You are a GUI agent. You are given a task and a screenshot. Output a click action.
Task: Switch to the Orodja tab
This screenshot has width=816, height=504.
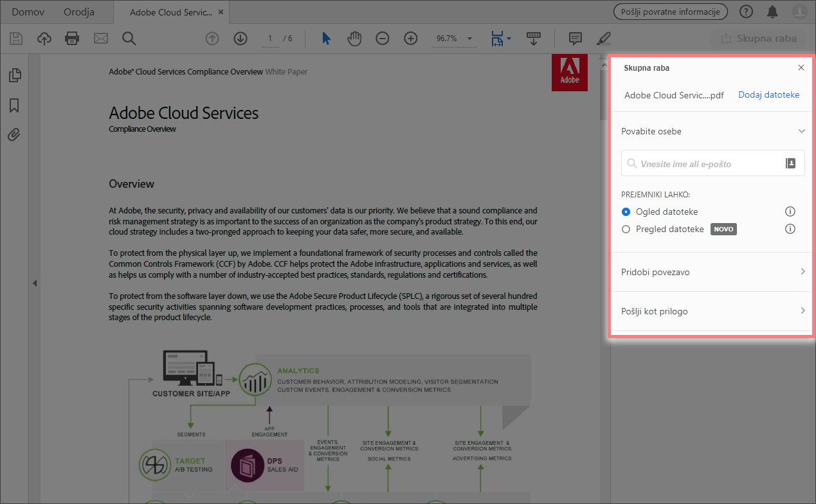coord(79,12)
